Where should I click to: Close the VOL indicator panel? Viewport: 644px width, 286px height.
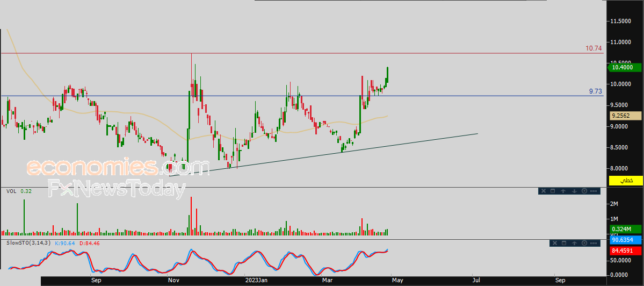coord(543,191)
